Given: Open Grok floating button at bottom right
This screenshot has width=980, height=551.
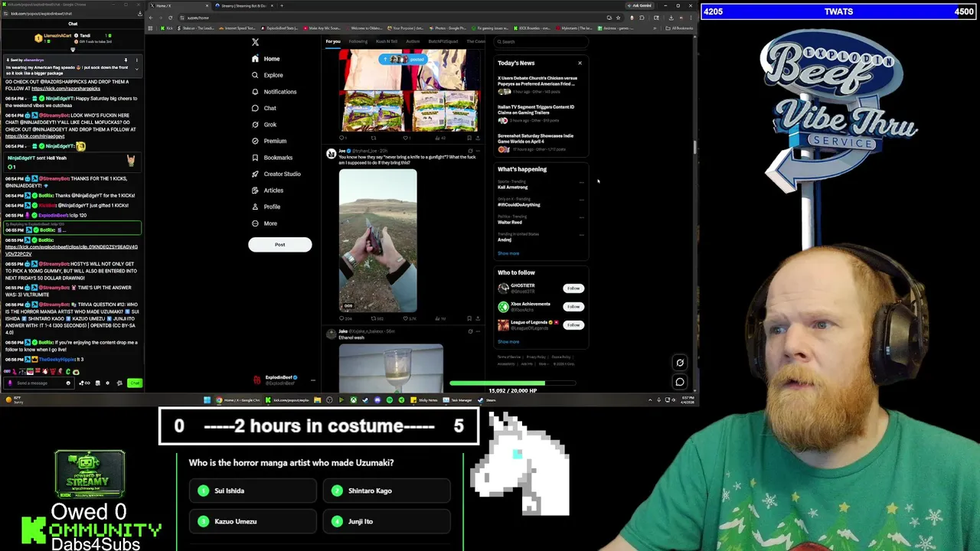Looking at the screenshot, I should coord(680,363).
